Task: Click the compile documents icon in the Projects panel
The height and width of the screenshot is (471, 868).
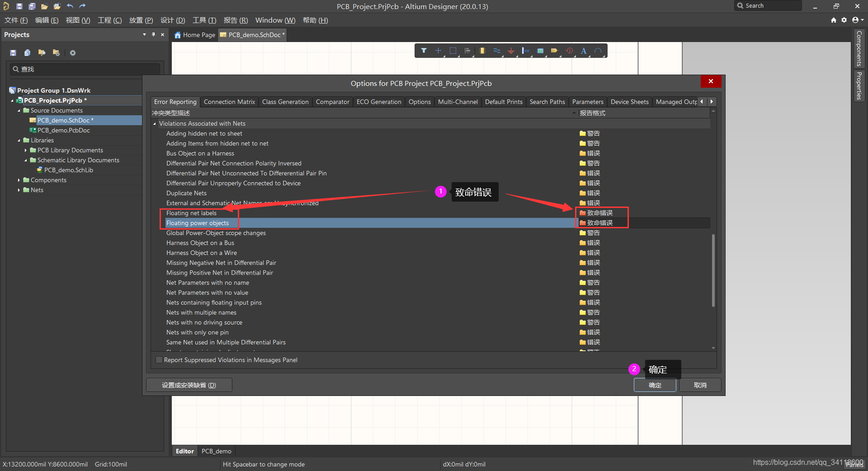Action: point(27,53)
